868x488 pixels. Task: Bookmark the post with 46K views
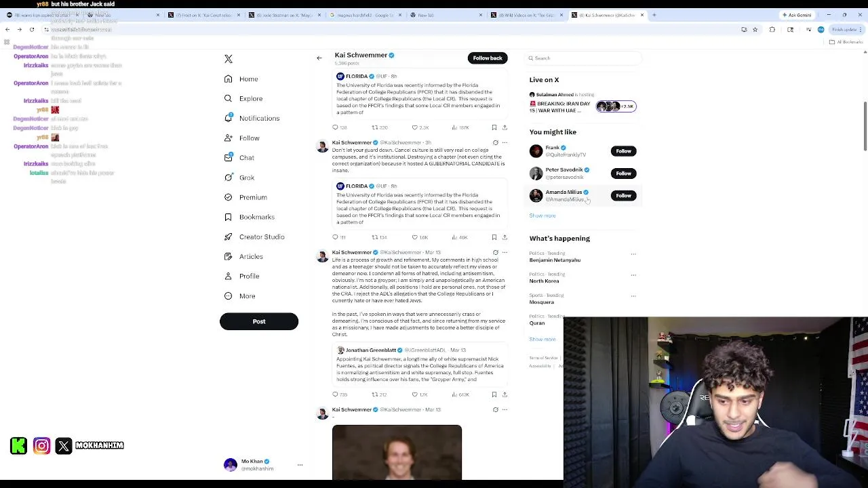point(494,237)
